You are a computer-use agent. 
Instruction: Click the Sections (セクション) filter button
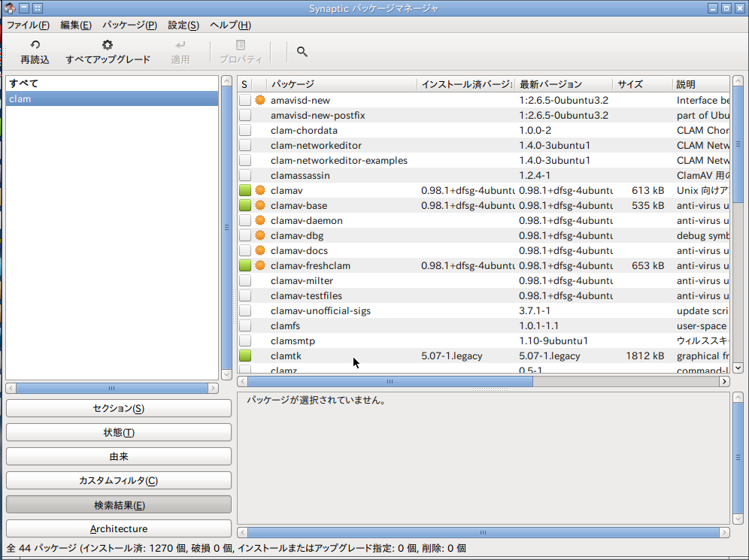[119, 408]
